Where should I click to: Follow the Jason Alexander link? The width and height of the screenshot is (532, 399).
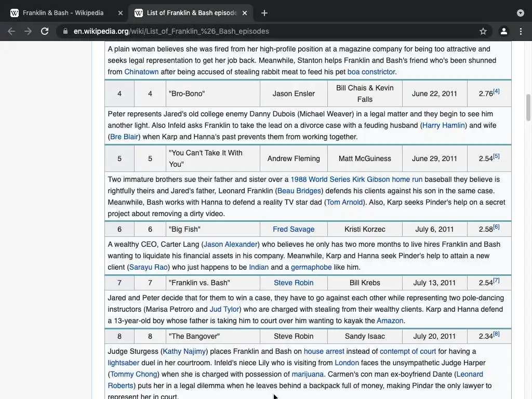point(230,245)
